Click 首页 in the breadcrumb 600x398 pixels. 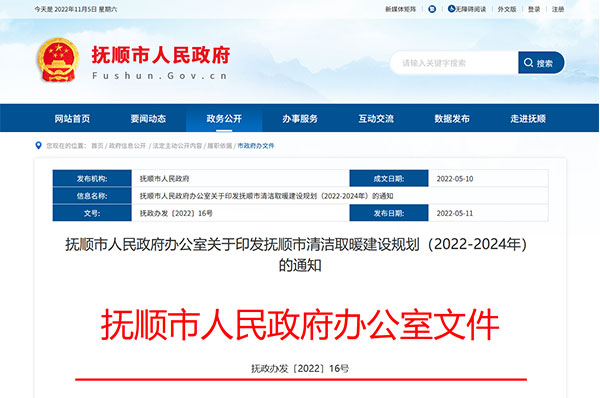pos(97,146)
